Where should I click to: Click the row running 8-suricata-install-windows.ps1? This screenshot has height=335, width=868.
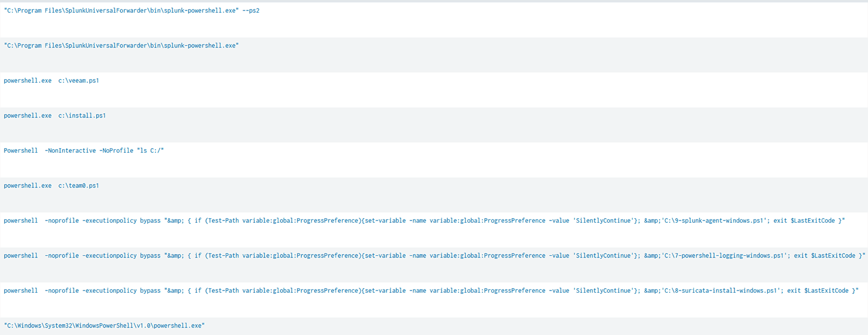[x=434, y=300]
